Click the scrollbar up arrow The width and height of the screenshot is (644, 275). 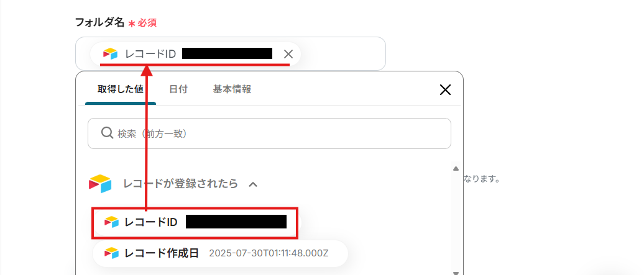point(456,168)
